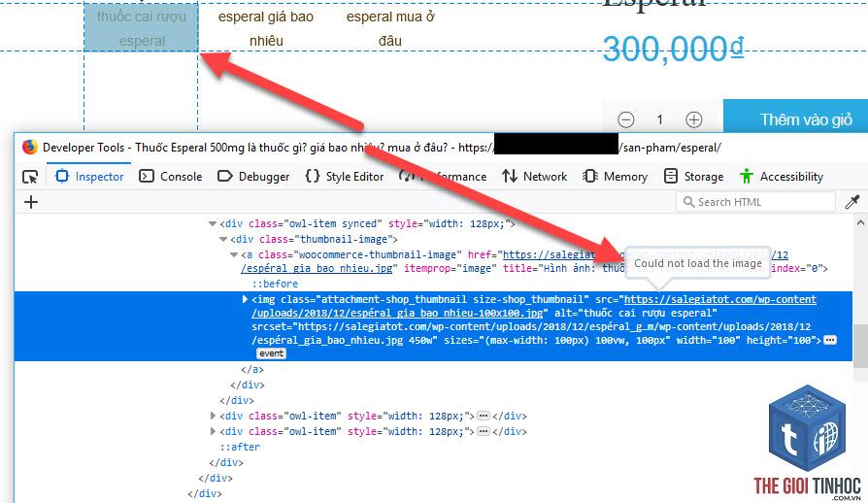
Task: Activate the element picker tool
Action: pos(30,177)
